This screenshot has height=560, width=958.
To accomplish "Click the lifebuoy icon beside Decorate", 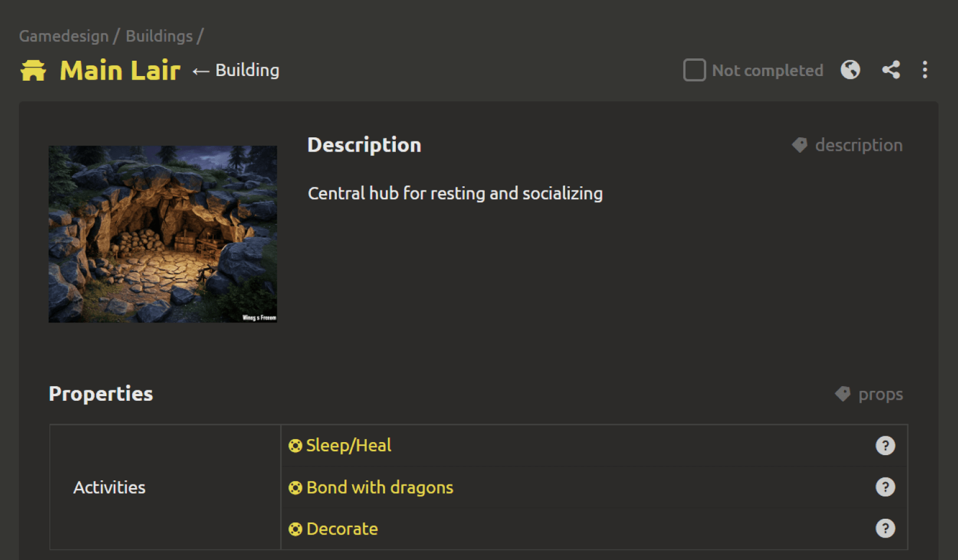I will 295,529.
